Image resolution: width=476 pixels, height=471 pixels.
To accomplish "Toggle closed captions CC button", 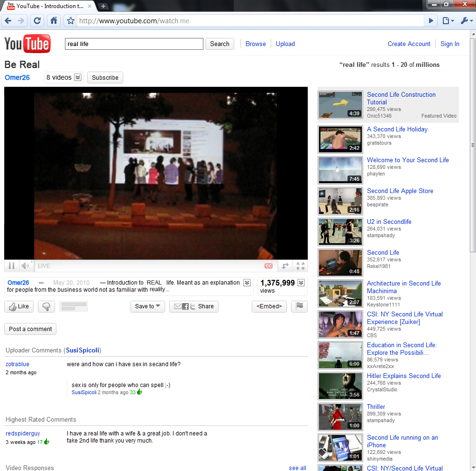I will click(268, 266).
